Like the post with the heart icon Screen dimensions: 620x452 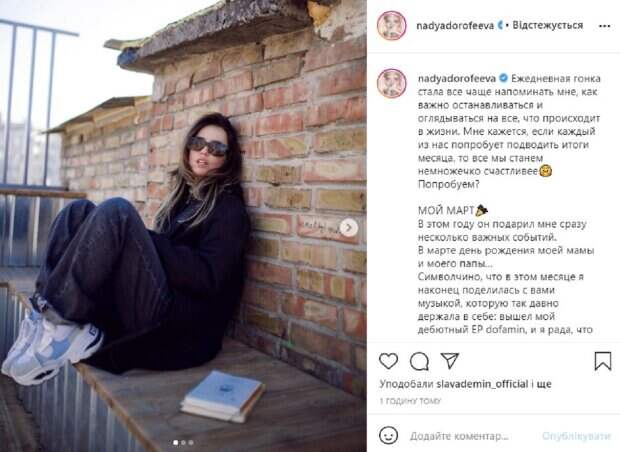pos(388,361)
